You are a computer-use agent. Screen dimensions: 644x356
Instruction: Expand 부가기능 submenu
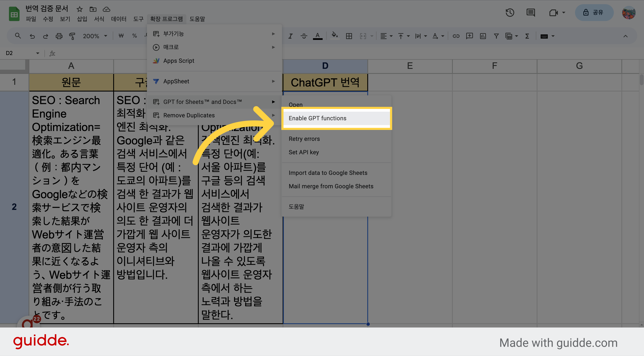(214, 34)
